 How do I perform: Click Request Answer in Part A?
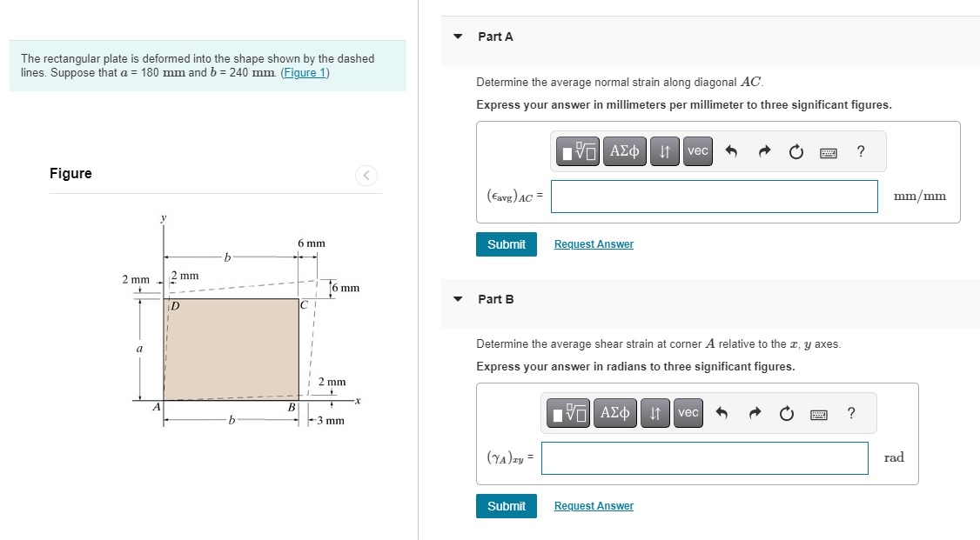coord(594,243)
